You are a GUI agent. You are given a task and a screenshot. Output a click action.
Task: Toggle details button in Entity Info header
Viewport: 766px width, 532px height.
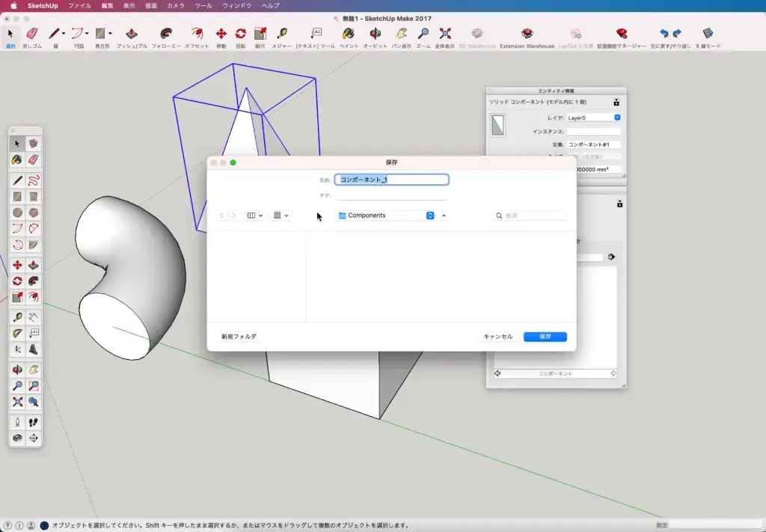click(616, 102)
